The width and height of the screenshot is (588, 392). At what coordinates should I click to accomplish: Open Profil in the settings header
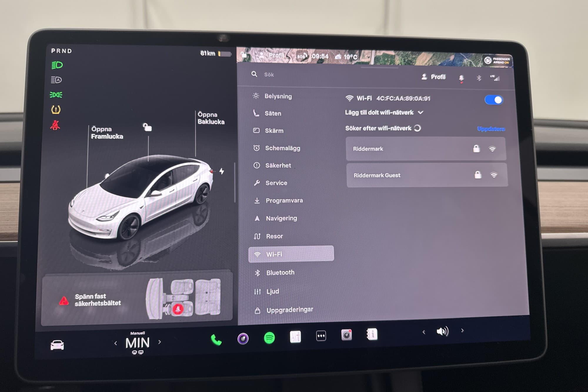(x=434, y=77)
